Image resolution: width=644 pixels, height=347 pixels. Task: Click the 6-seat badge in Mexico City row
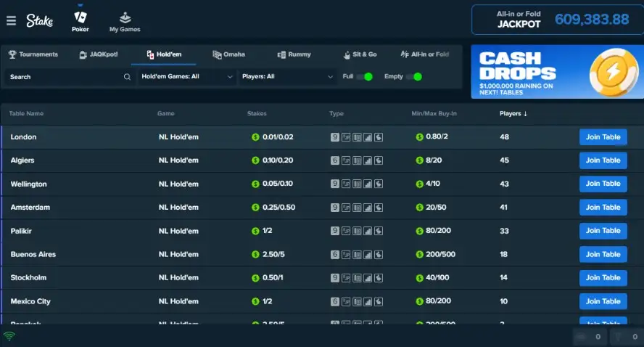[x=335, y=302]
